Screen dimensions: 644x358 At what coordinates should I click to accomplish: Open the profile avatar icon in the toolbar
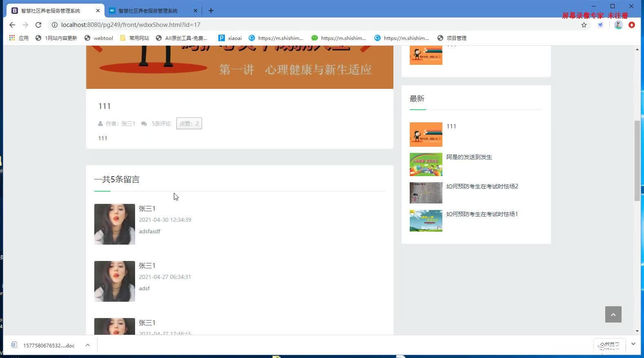pyautogui.click(x=619, y=25)
